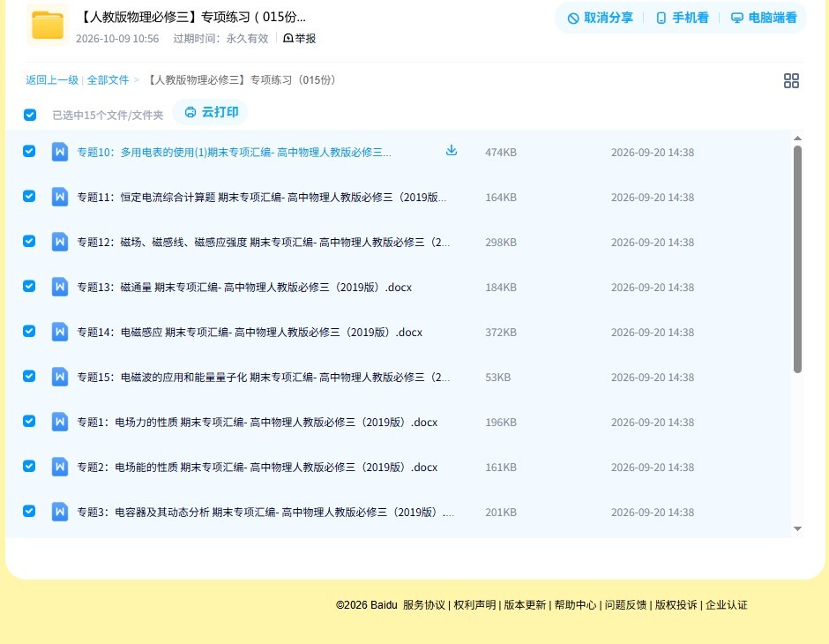Image resolution: width=829 pixels, height=644 pixels.
Task: Open 问题反馈 footer link
Action: click(x=625, y=605)
